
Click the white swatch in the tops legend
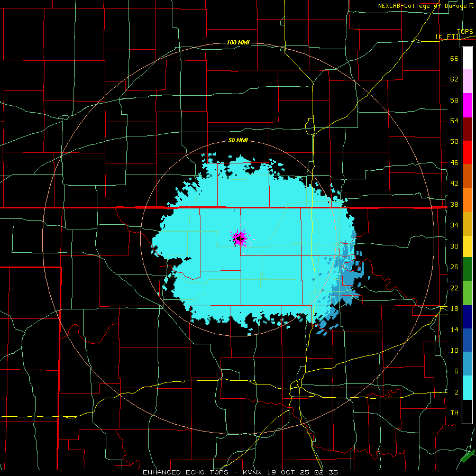point(467,58)
